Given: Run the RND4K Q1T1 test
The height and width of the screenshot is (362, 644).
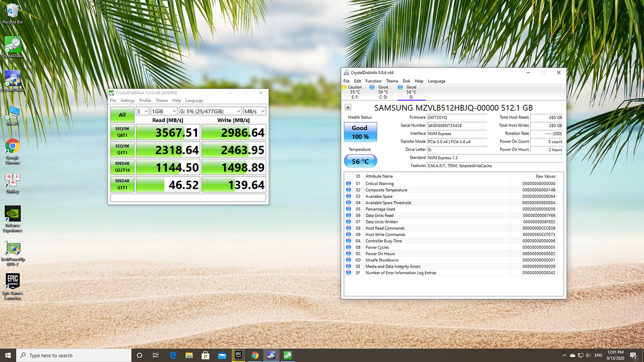Looking at the screenshot, I should (122, 184).
